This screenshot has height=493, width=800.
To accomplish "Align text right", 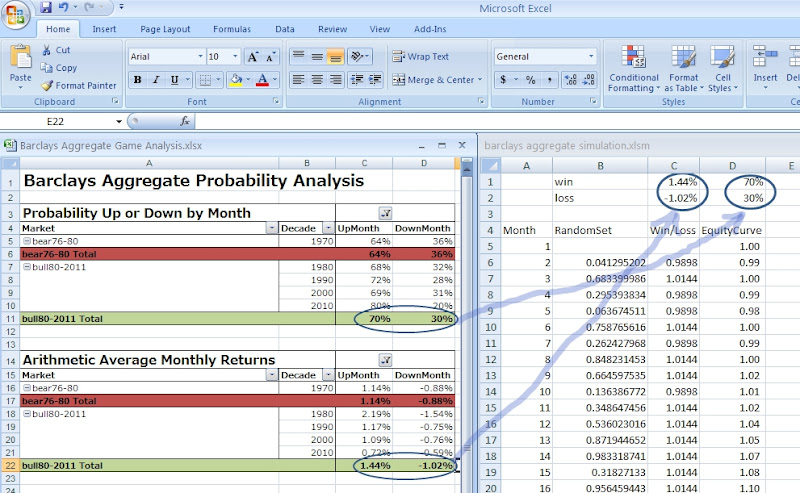I will tap(335, 80).
